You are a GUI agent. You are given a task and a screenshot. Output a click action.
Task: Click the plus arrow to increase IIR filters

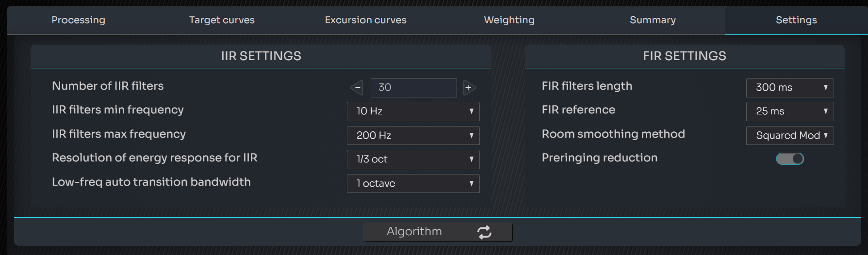click(469, 88)
